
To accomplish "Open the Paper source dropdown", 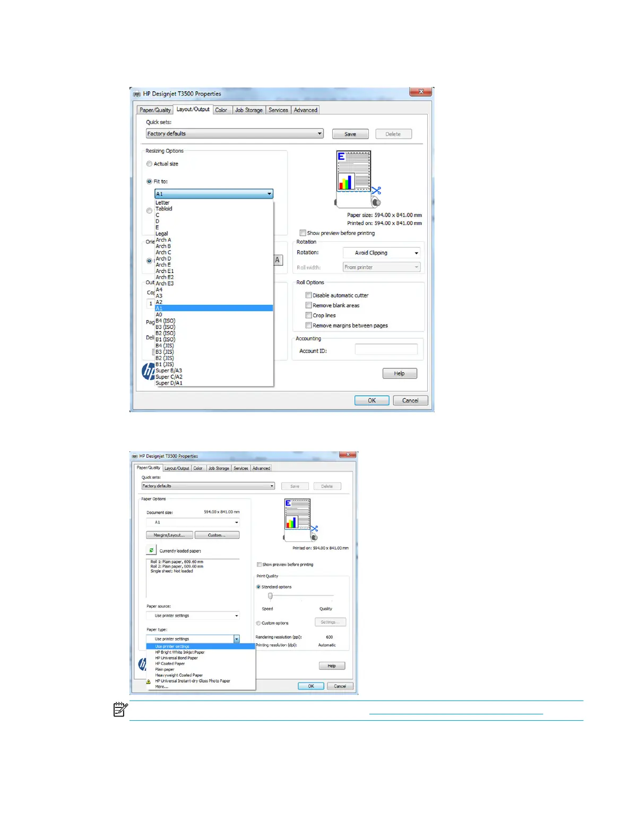I will (193, 616).
